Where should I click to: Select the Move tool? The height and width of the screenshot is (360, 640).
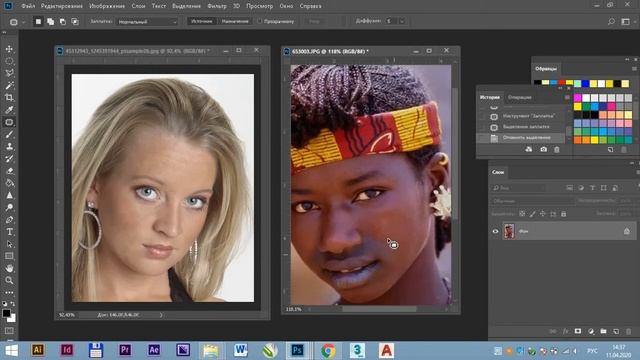tap(9, 49)
